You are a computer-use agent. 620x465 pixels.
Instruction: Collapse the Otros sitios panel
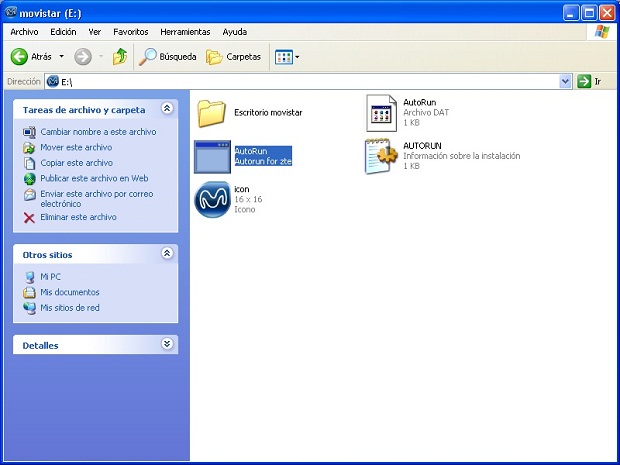pyautogui.click(x=167, y=253)
